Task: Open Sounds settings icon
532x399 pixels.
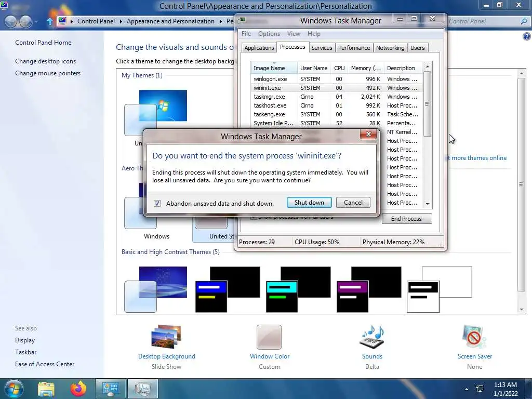Action: point(372,337)
